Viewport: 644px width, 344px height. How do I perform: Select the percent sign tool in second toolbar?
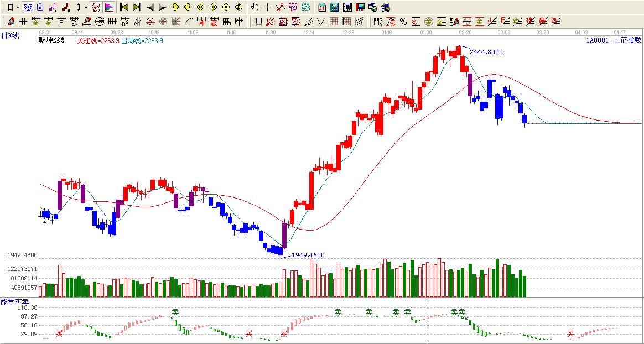pyautogui.click(x=403, y=22)
